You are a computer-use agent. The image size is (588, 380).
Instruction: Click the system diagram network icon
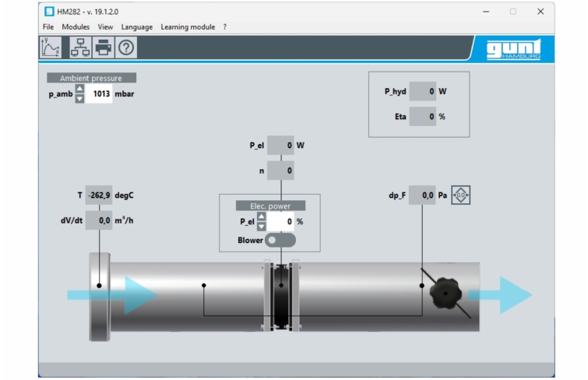79,47
